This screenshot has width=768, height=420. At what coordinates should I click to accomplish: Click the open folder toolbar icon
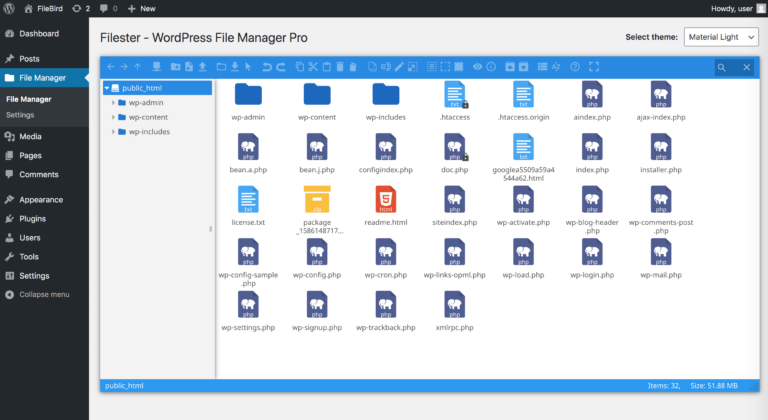[221, 67]
